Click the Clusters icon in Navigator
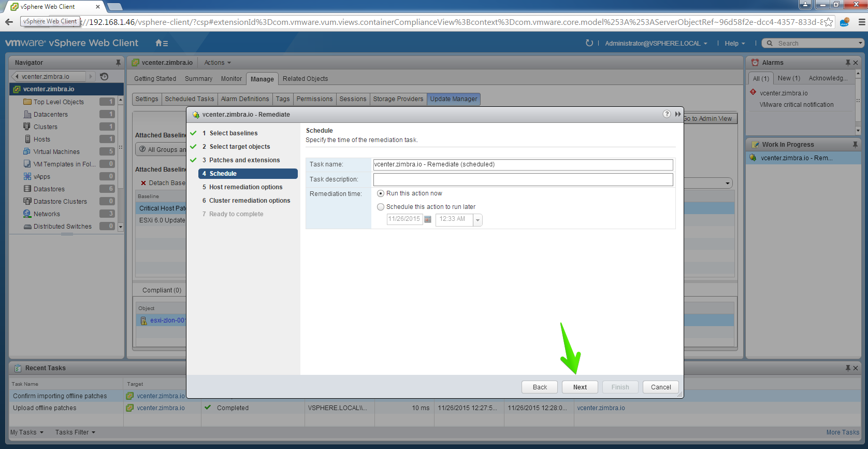Screen dimensions: 868x449 pos(27,127)
